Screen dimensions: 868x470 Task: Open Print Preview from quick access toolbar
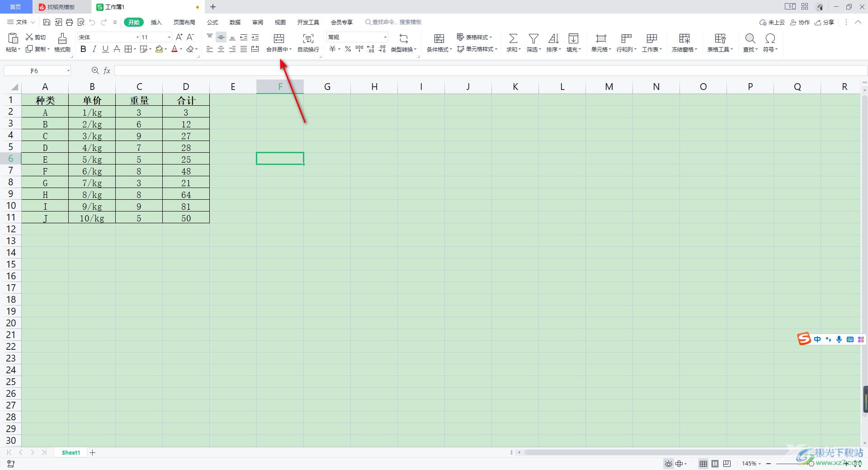(x=81, y=22)
